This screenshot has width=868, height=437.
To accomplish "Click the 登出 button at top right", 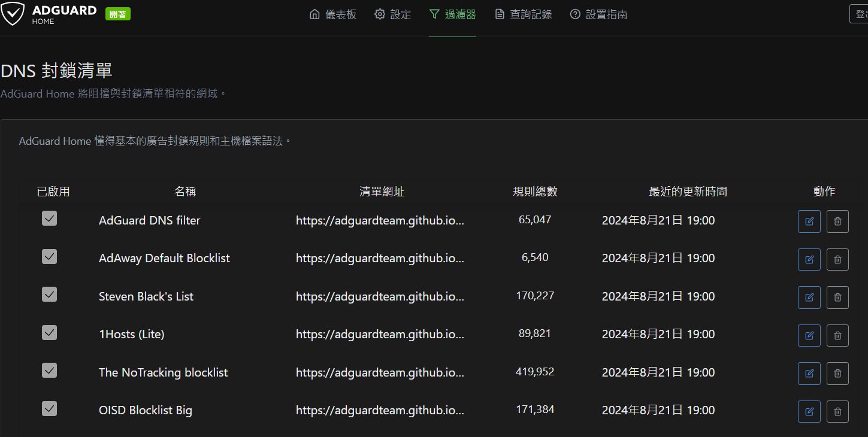I will pyautogui.click(x=860, y=14).
